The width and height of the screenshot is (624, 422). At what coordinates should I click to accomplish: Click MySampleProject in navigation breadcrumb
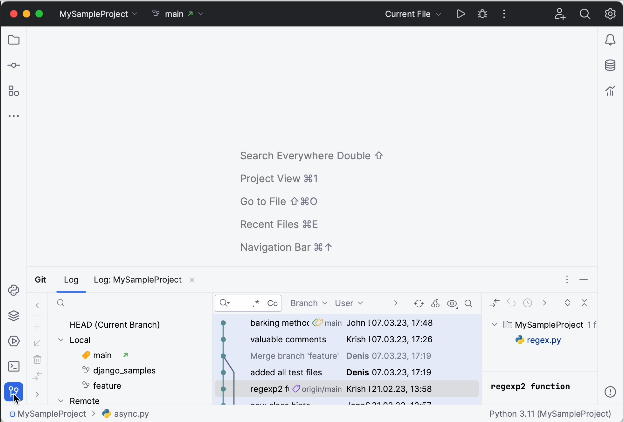point(48,414)
